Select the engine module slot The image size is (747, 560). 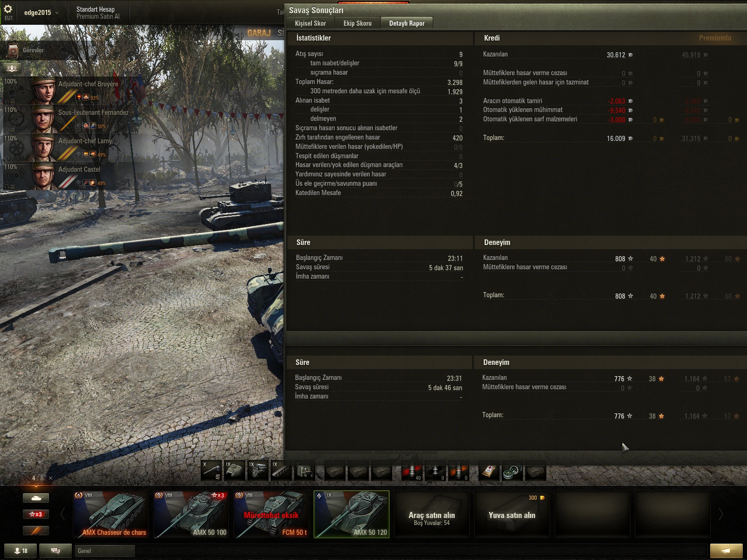pyautogui.click(x=258, y=470)
